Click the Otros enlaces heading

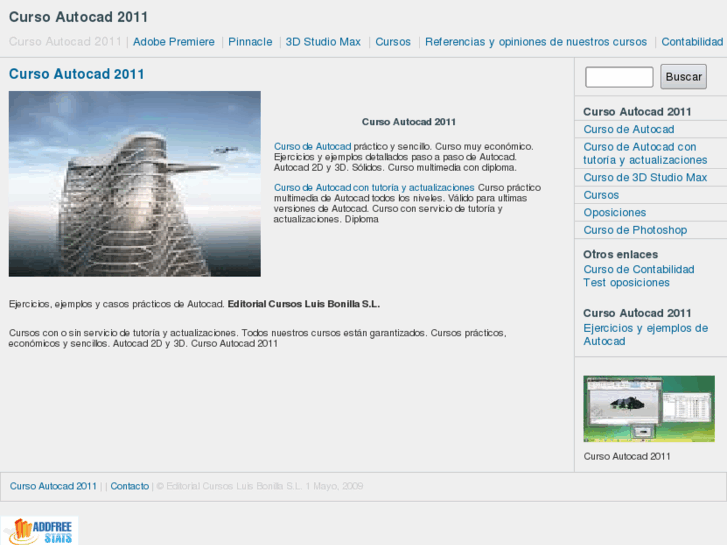(x=620, y=255)
